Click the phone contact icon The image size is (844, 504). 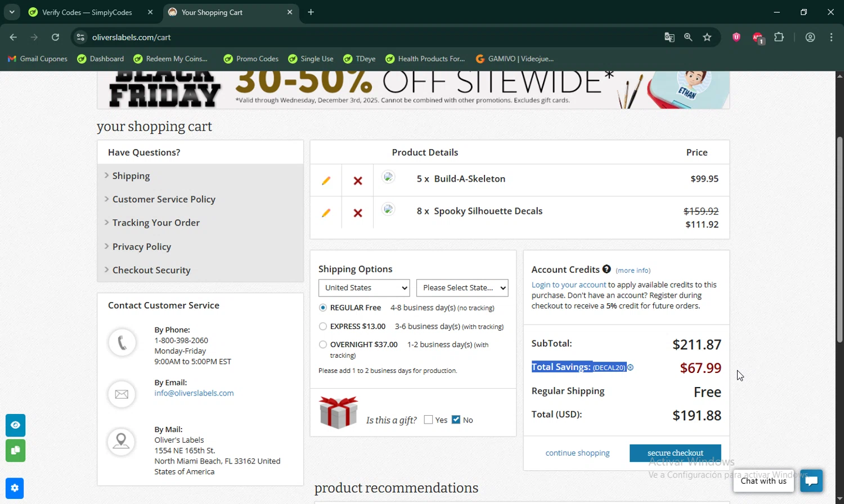(122, 342)
